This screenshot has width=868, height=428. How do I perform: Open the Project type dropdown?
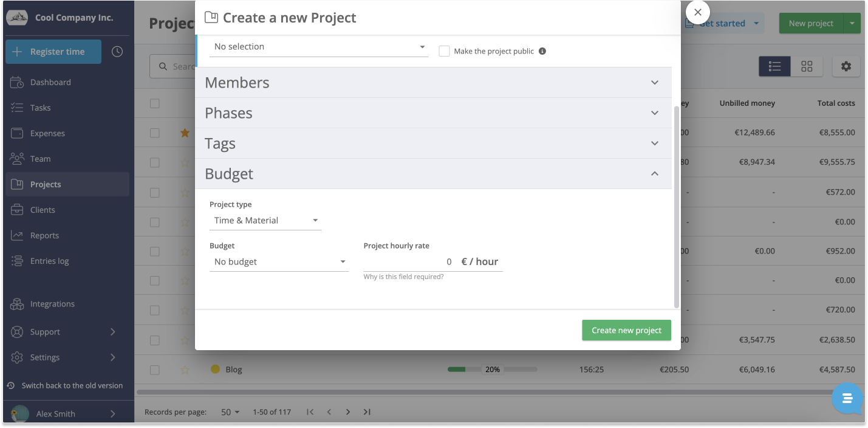(x=265, y=221)
